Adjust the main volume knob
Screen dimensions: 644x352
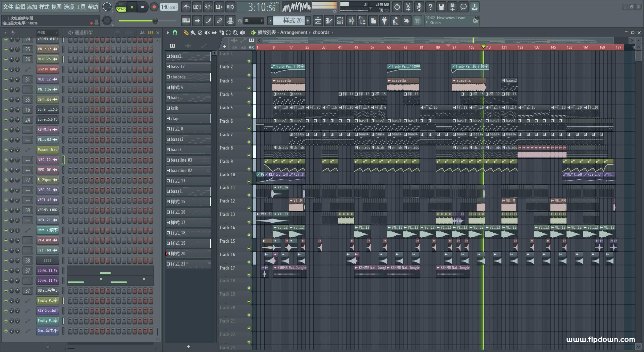(x=107, y=7)
